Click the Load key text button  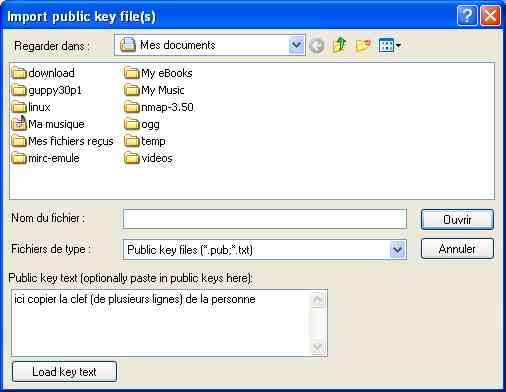(64, 372)
